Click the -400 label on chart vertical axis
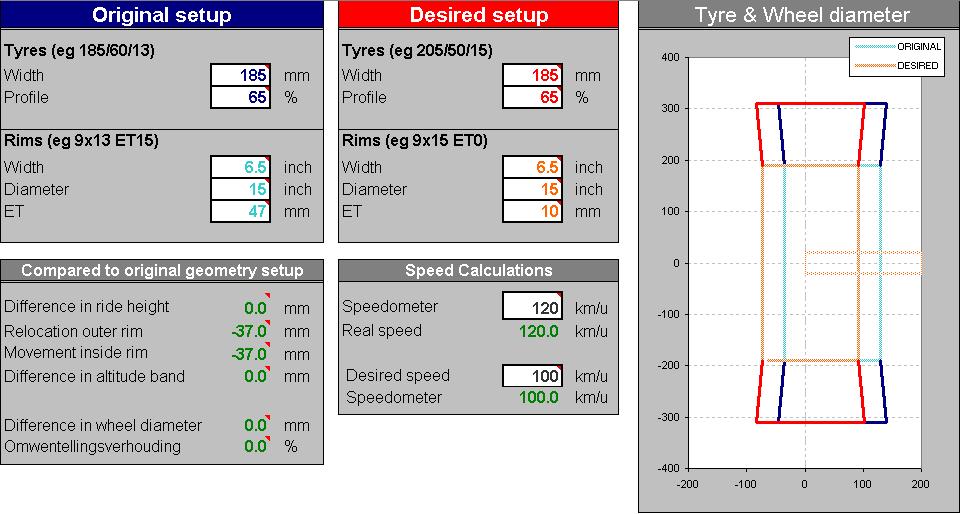This screenshot has width=960, height=514. [x=669, y=469]
